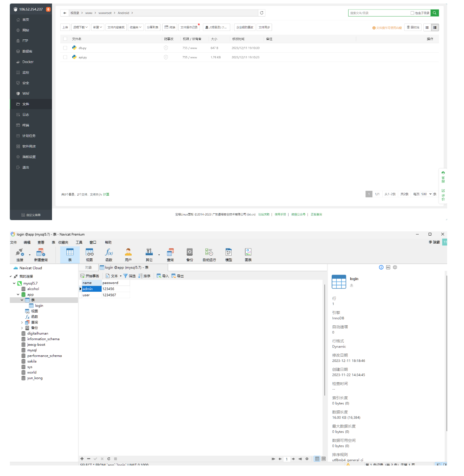The width and height of the screenshot is (464, 476).
Task: Click inside the 搜索文件/目录 search field
Action: click(x=379, y=13)
